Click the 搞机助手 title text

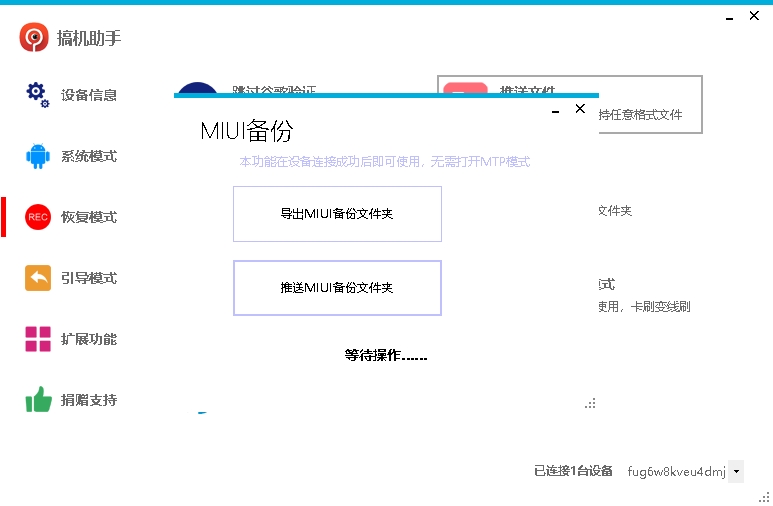89,38
